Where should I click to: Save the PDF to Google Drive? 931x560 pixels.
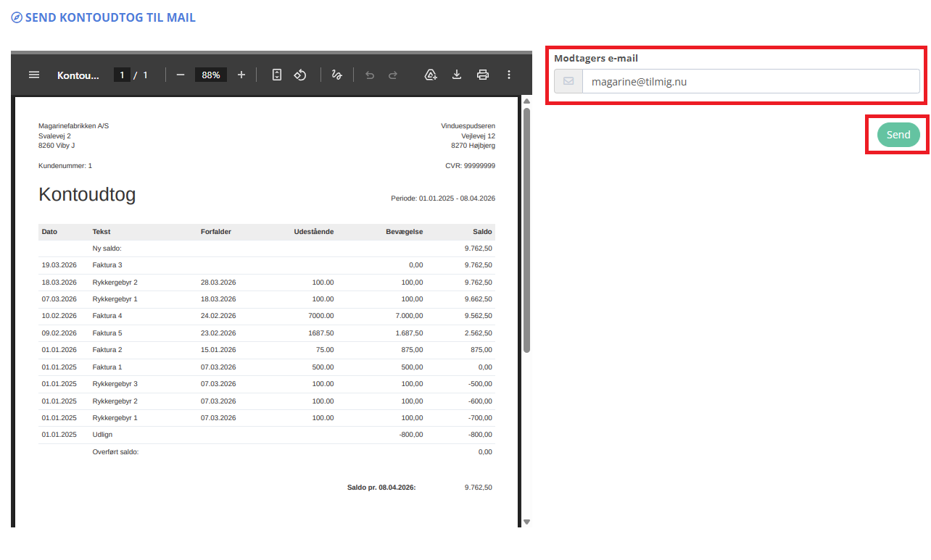click(x=431, y=75)
